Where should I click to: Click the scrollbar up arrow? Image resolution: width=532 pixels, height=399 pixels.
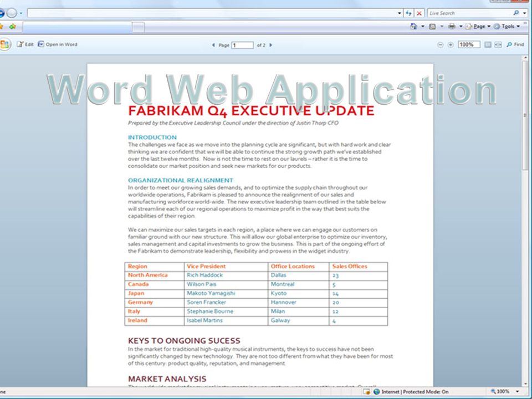point(525,58)
